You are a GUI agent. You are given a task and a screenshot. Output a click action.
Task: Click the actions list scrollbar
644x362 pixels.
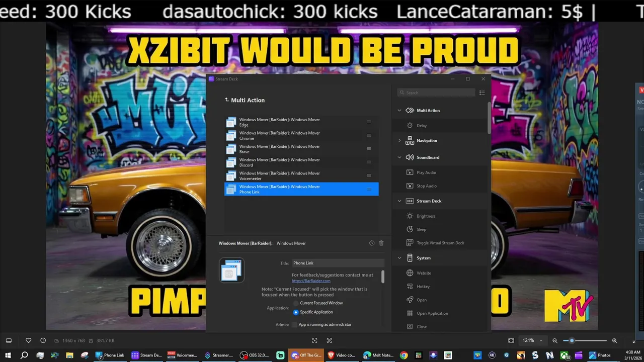pyautogui.click(x=489, y=118)
